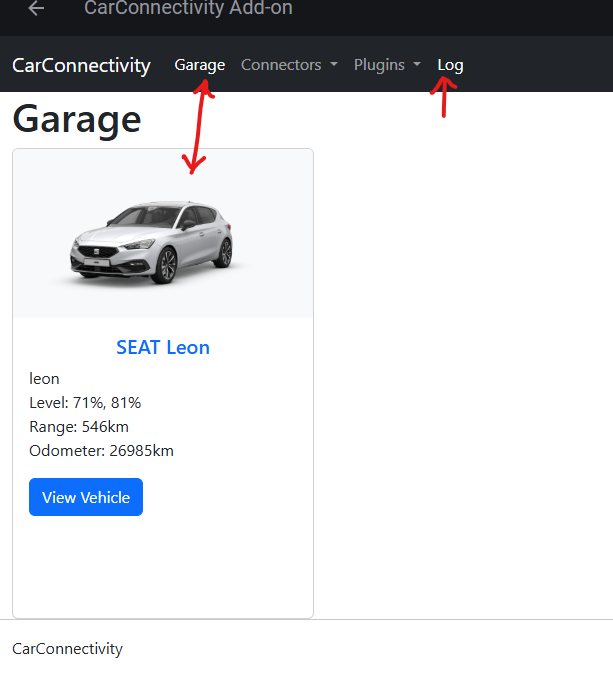Viewport: 613px width, 680px height.
Task: Click the caret arrow beside Plugins
Action: [x=417, y=65]
